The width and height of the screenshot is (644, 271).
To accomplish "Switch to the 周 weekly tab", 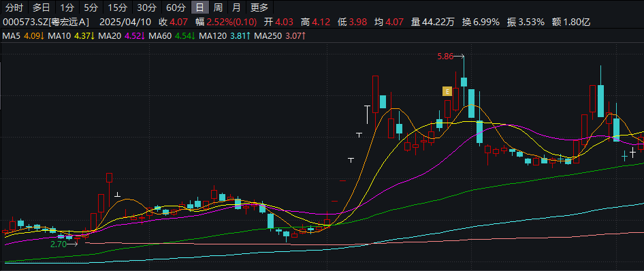I will click(x=218, y=7).
